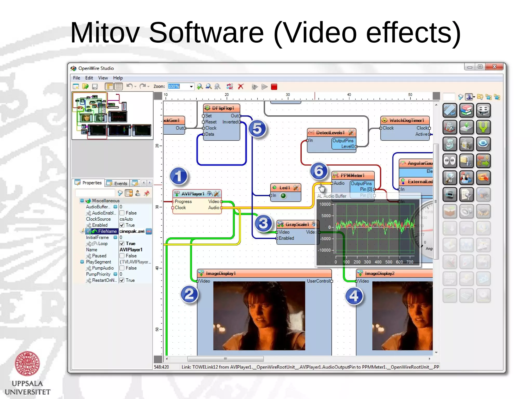Open the Undo history dropdown arrow
This screenshot has width=532, height=399.
click(135, 87)
